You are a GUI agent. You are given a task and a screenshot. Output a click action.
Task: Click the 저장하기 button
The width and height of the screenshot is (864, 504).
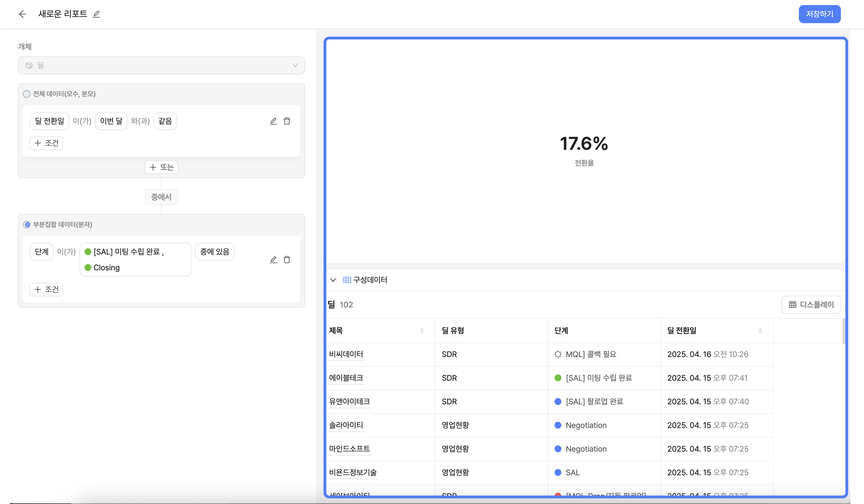click(819, 14)
